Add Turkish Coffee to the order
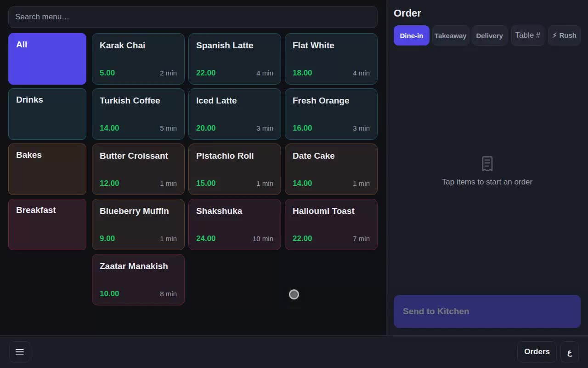Screen dimensions: 588x368 (138, 114)
